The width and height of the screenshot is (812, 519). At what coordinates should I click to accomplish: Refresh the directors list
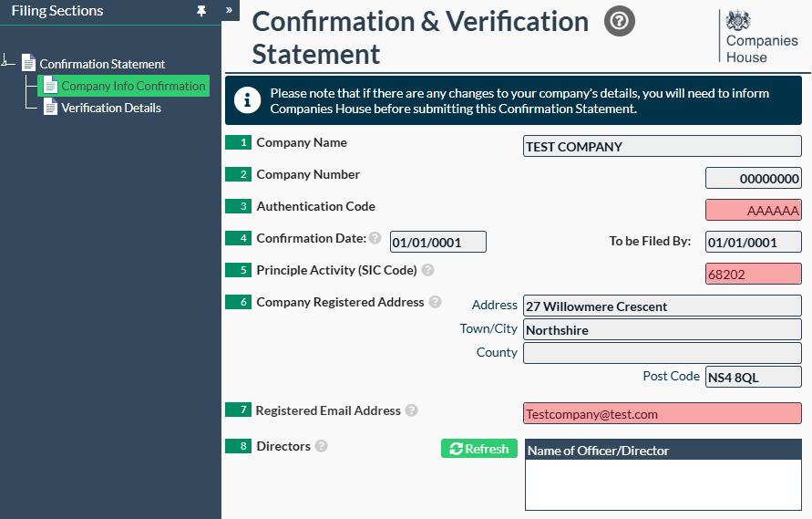[x=479, y=449]
